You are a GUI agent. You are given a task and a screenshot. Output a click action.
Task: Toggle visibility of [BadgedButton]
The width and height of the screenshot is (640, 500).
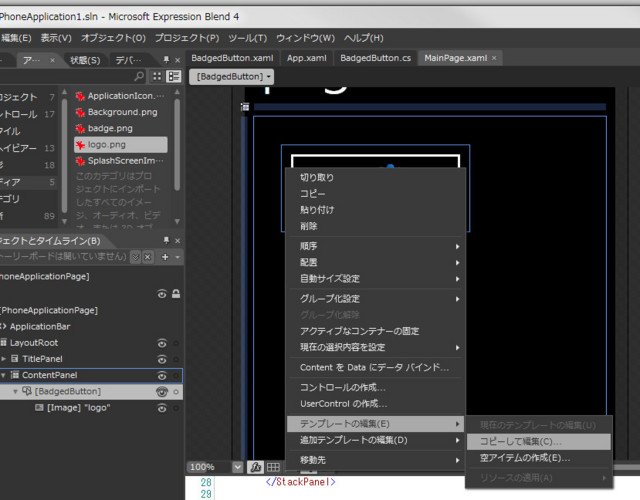162,392
